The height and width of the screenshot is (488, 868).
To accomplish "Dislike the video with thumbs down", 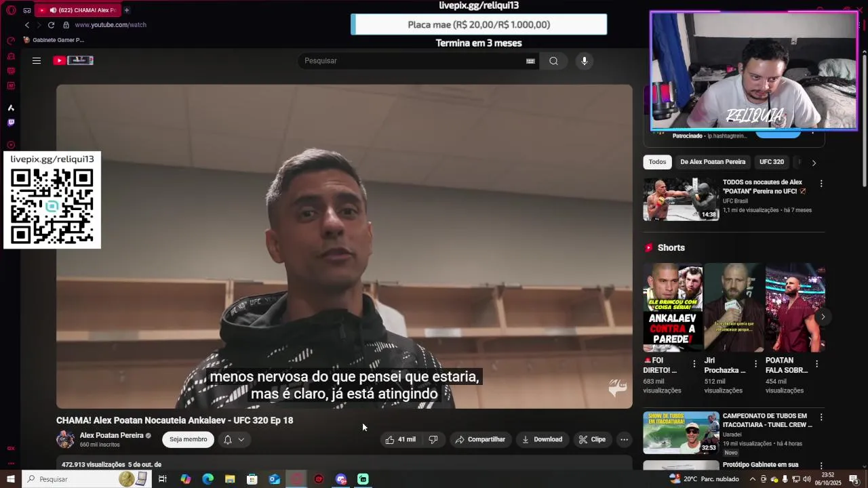I will pos(433,439).
